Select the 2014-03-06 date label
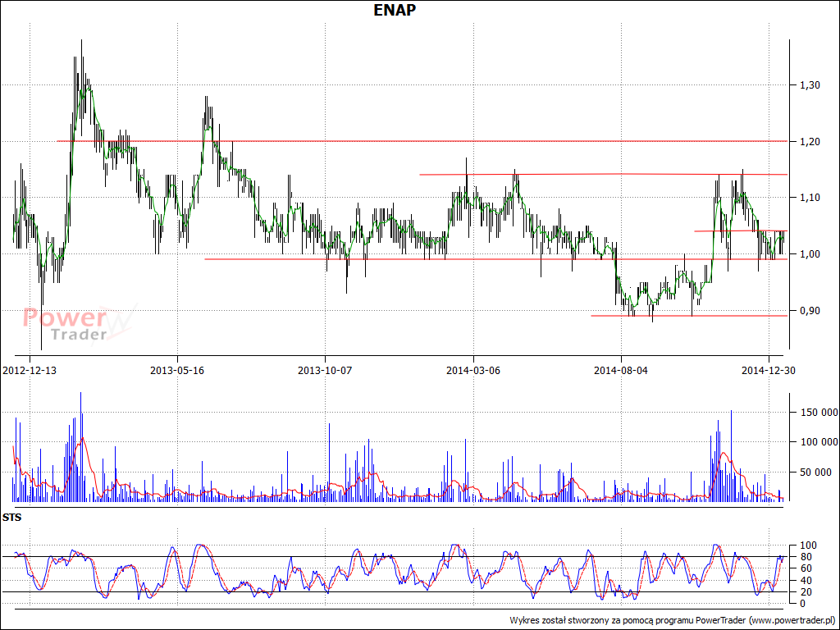Image resolution: width=840 pixels, height=630 pixels. click(x=473, y=370)
